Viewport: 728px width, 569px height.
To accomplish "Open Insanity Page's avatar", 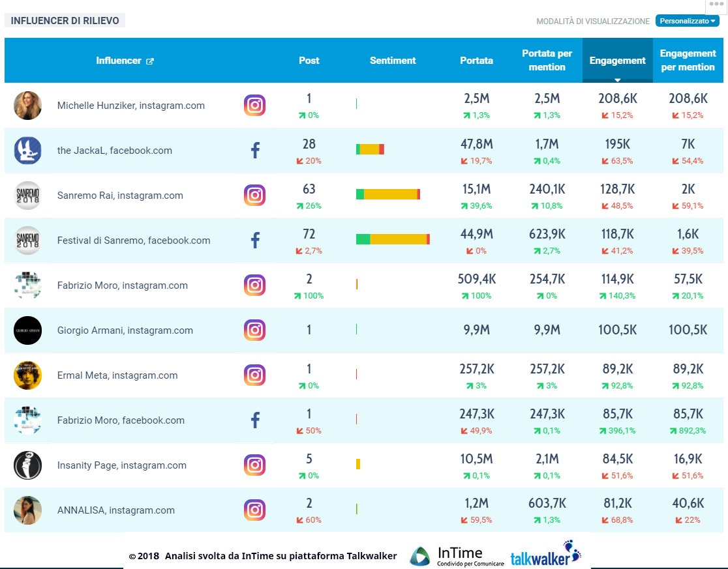I will point(27,465).
